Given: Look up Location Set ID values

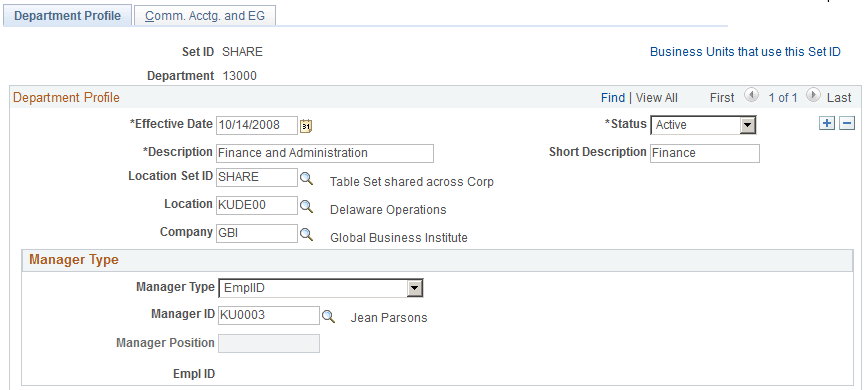Looking at the screenshot, I should click(306, 178).
